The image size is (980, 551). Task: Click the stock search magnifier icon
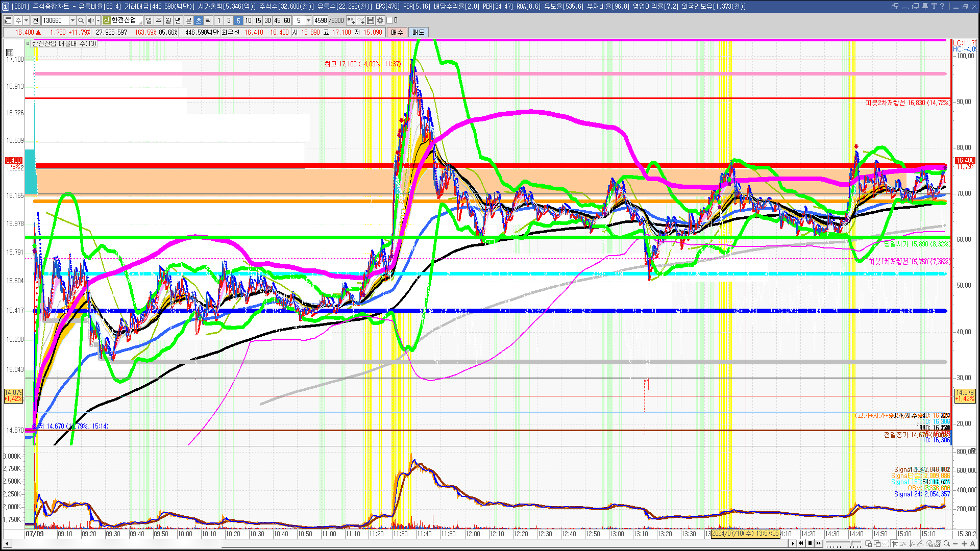pos(81,20)
